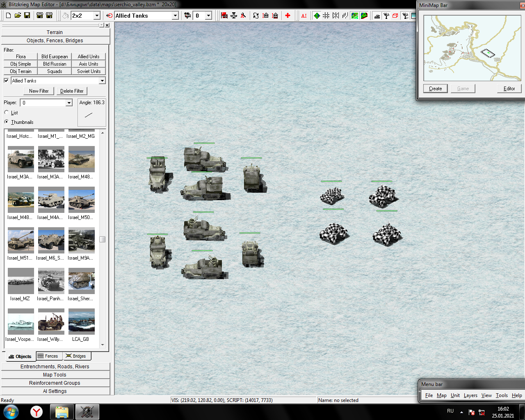Click the circular refresh arrows icon
Viewport: 525px width, 420px height.
[256, 16]
